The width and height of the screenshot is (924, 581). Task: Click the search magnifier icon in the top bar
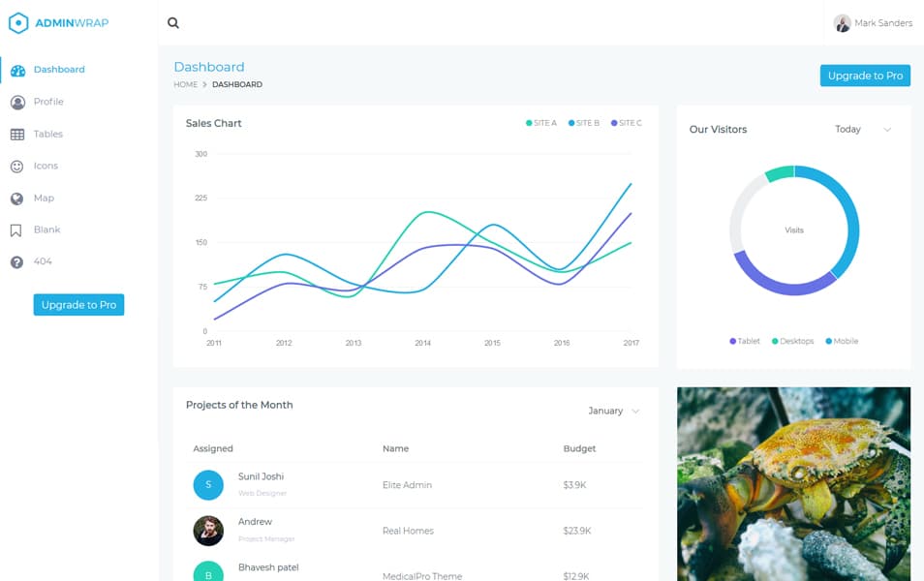pyautogui.click(x=172, y=22)
